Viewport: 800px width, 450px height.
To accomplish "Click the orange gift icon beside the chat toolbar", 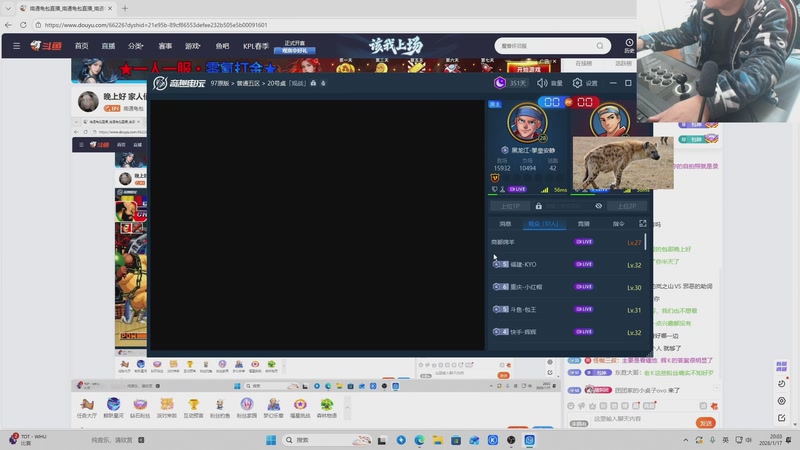I will [714, 406].
